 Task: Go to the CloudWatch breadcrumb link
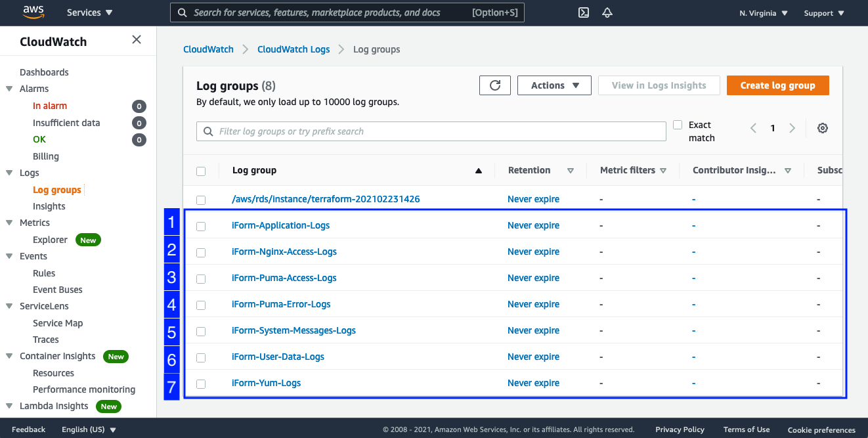tap(208, 49)
